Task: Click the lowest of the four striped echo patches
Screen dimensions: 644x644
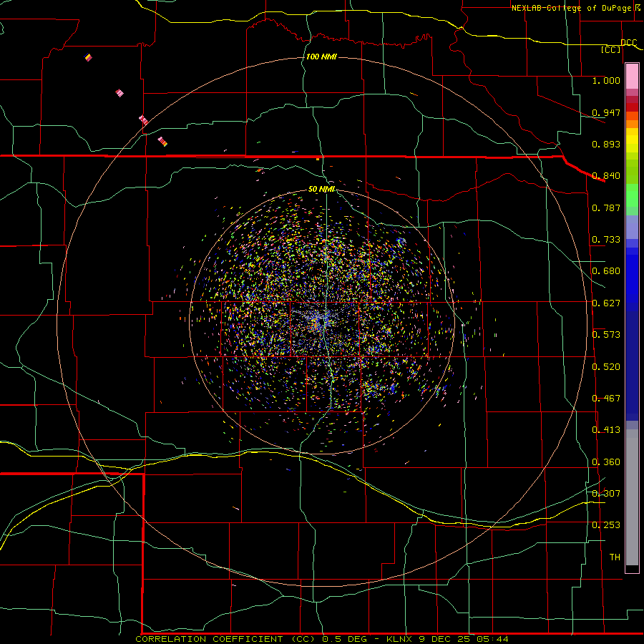Action: [x=162, y=142]
